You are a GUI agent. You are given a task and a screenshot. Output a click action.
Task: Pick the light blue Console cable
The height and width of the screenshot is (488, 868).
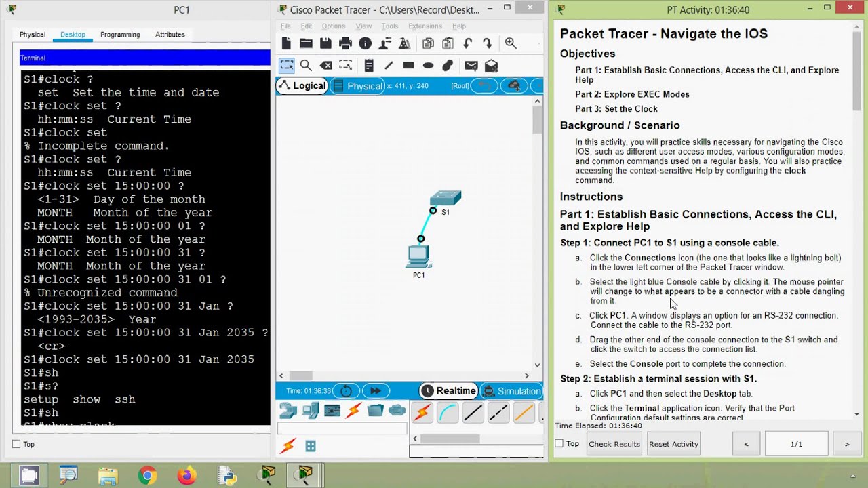448,412
